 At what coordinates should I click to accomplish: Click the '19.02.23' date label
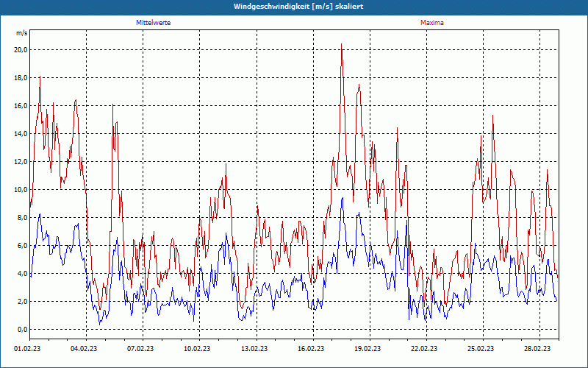coord(367,349)
